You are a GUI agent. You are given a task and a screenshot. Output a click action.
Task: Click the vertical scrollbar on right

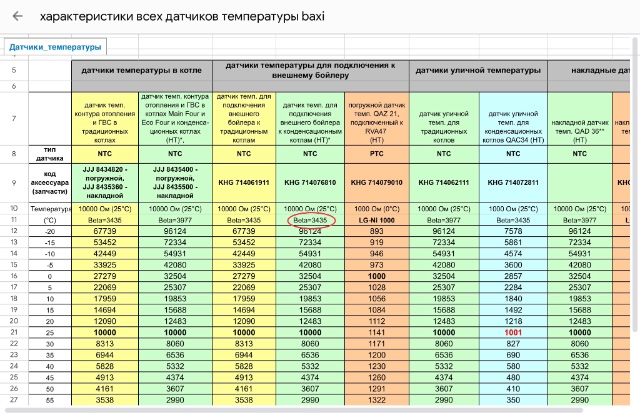pos(634,200)
